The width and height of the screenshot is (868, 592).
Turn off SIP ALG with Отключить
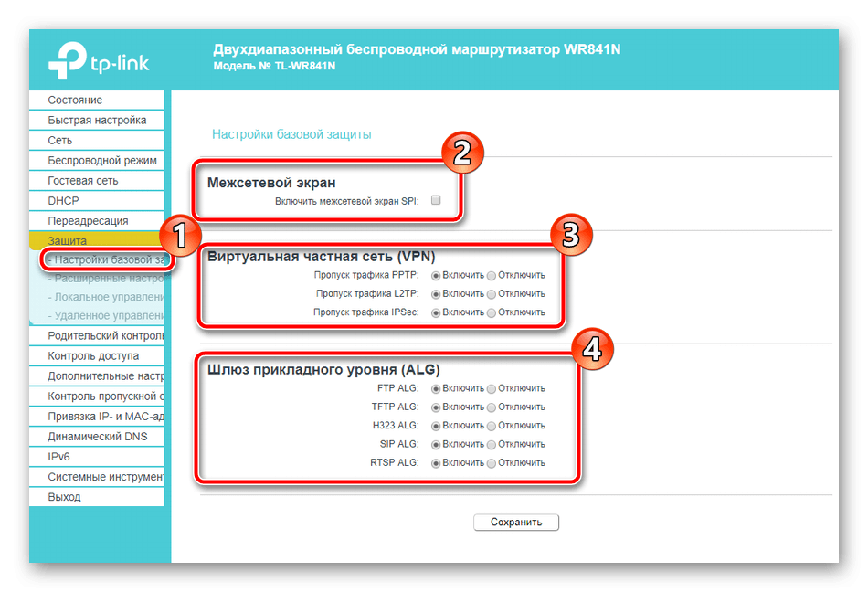pos(492,445)
